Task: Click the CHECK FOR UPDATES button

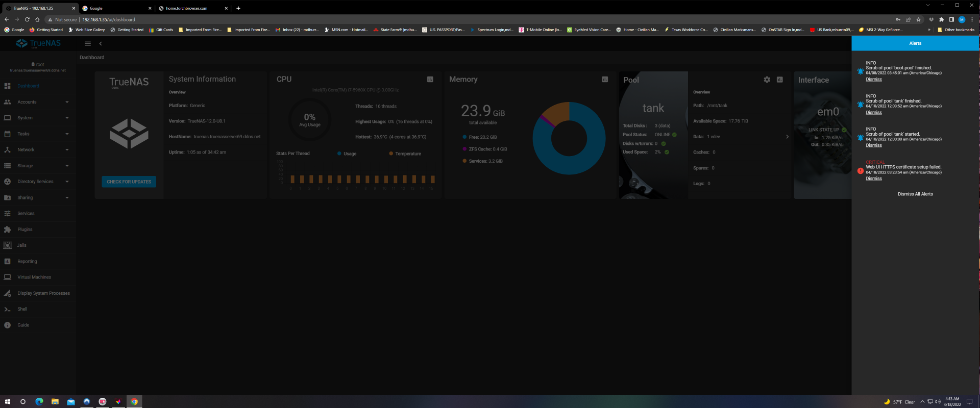Action: 129,182
